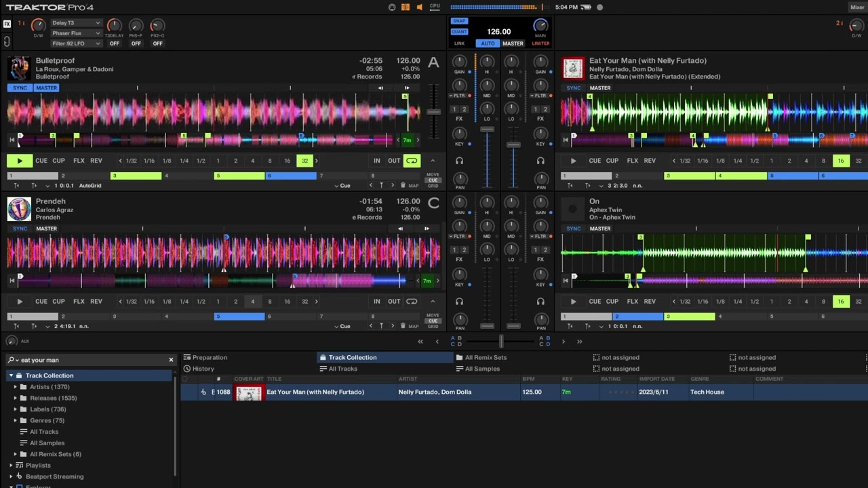Switch to the All Samples favorite
The width and height of the screenshot is (868, 488).
(478, 369)
